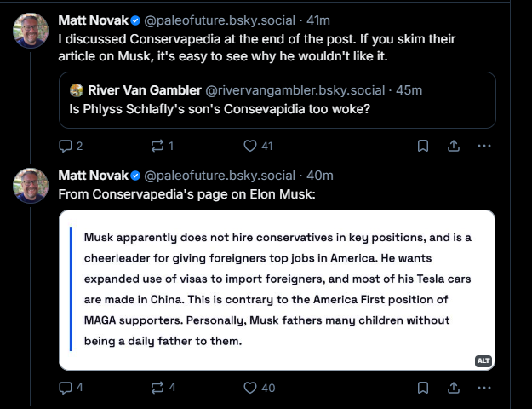Share the first Matt Novak post
532x409 pixels.
(454, 146)
